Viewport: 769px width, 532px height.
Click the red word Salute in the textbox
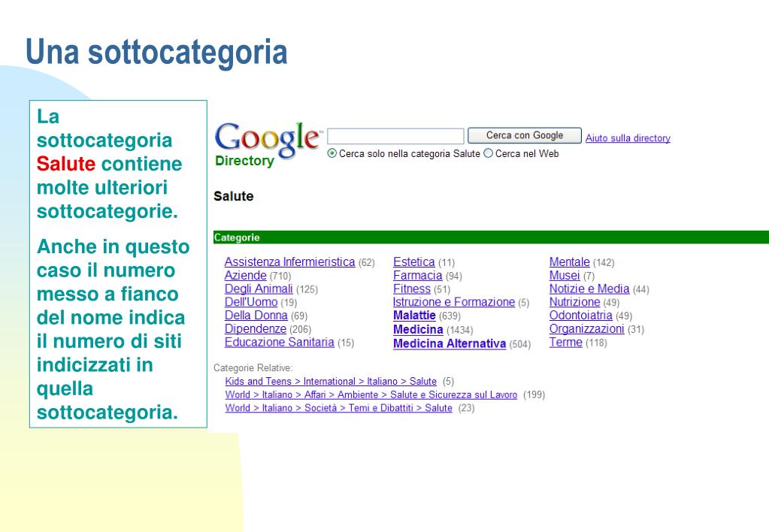click(65, 164)
